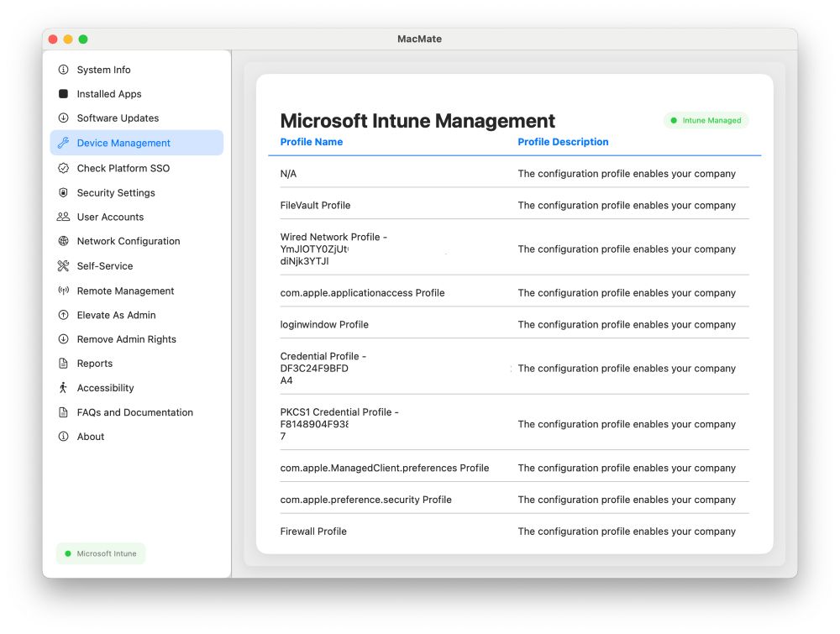Click the User Accounts people icon

point(63,217)
